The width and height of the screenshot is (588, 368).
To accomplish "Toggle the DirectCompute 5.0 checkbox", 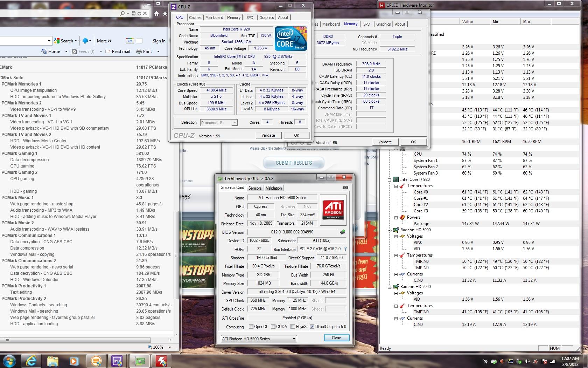I will tap(312, 327).
